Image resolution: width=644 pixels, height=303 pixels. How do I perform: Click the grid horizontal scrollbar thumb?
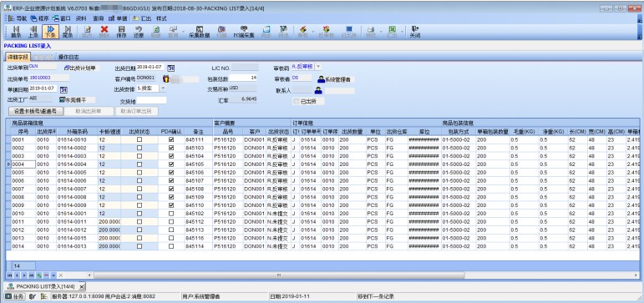point(278,275)
